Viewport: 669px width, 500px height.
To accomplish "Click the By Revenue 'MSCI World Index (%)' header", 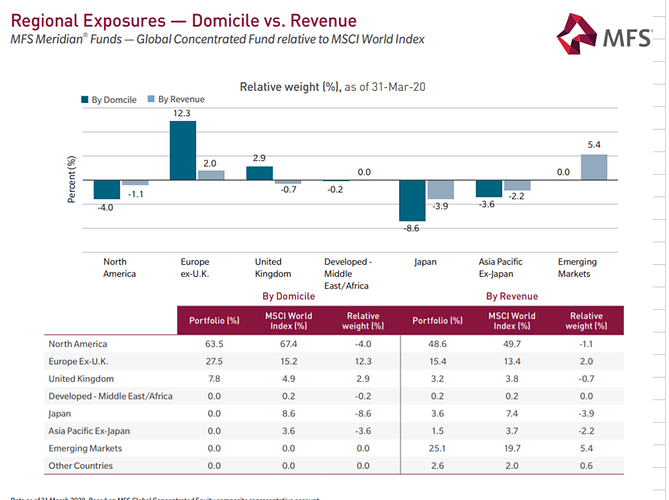I will coord(512,321).
